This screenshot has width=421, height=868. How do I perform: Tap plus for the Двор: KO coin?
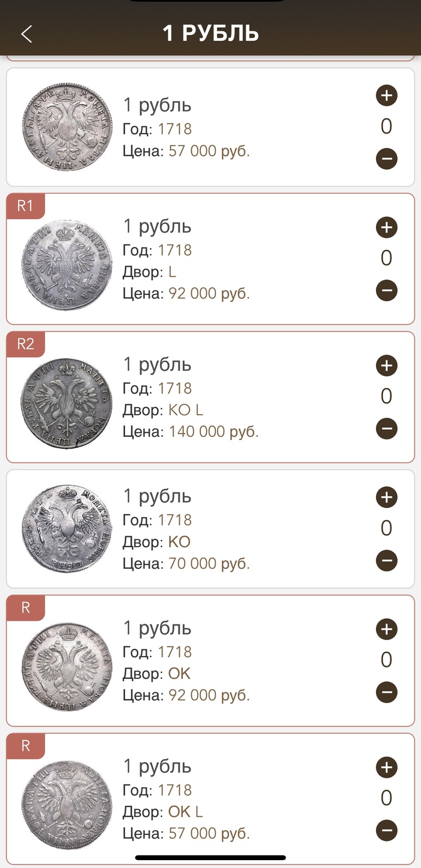pos(386,497)
